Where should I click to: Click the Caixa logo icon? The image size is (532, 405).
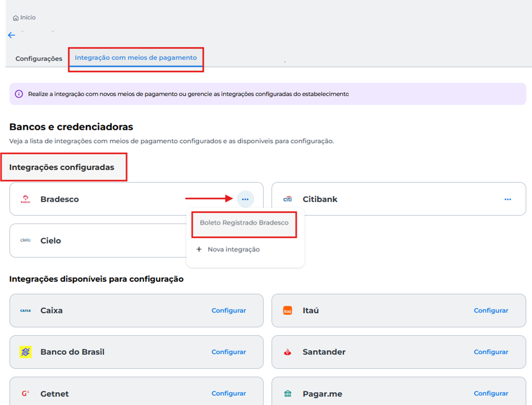(25, 310)
